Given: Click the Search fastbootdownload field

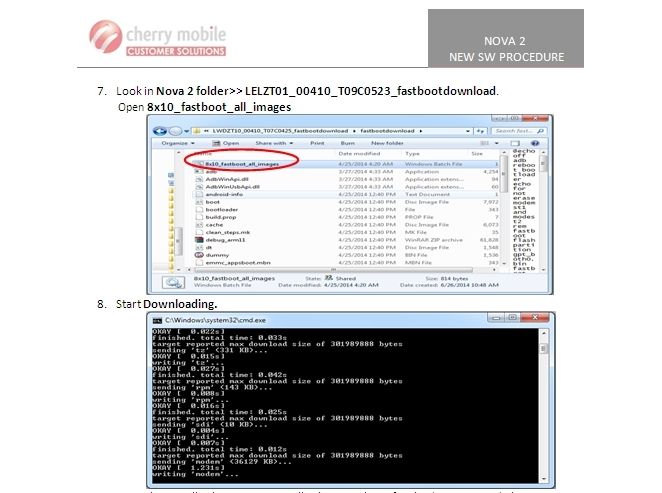Looking at the screenshot, I should click(518, 131).
